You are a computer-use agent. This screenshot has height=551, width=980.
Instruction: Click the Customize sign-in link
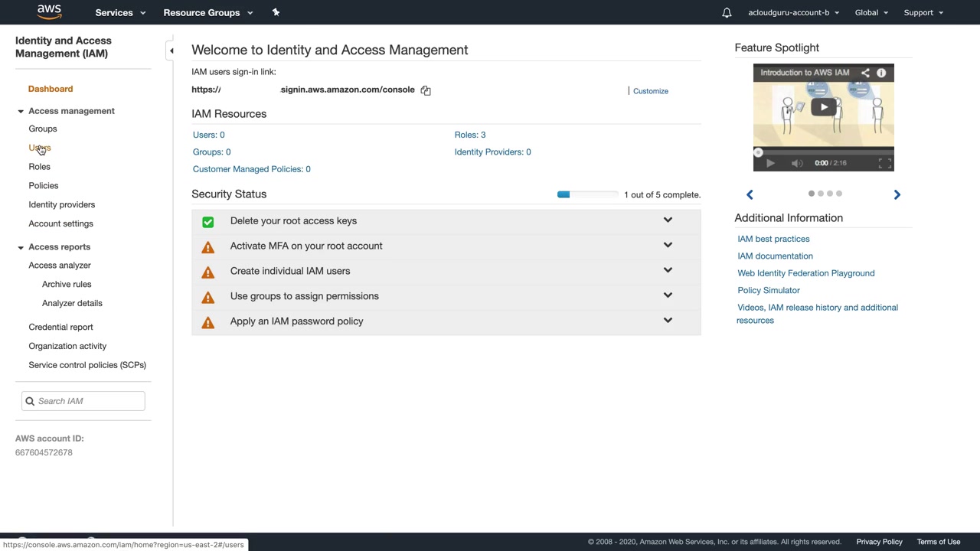pos(650,91)
